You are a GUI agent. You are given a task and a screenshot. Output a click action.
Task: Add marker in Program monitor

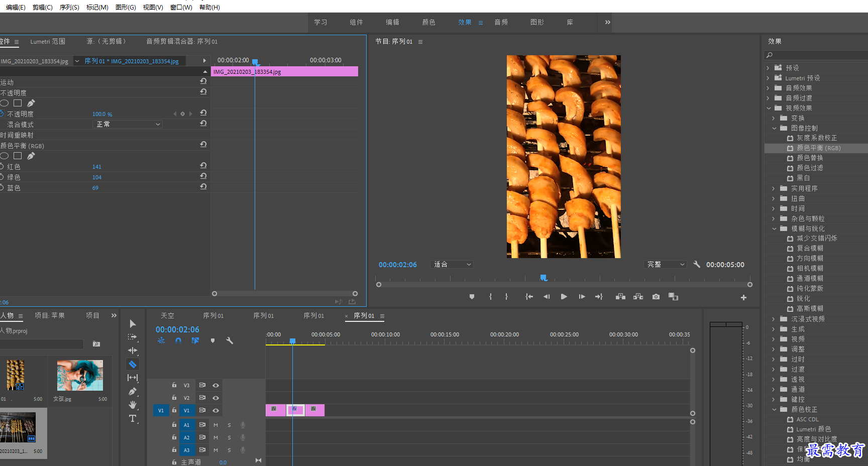472,297
